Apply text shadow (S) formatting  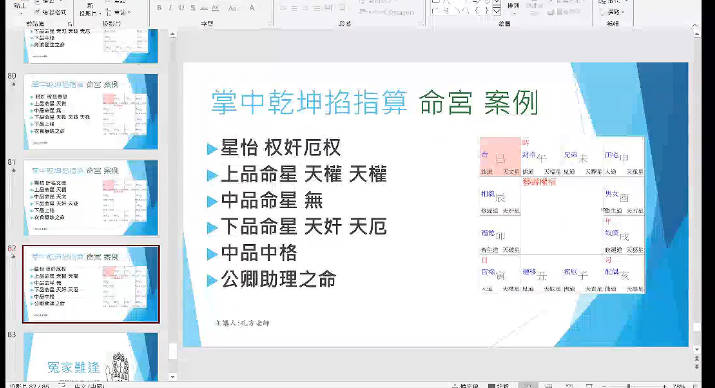pyautogui.click(x=193, y=8)
